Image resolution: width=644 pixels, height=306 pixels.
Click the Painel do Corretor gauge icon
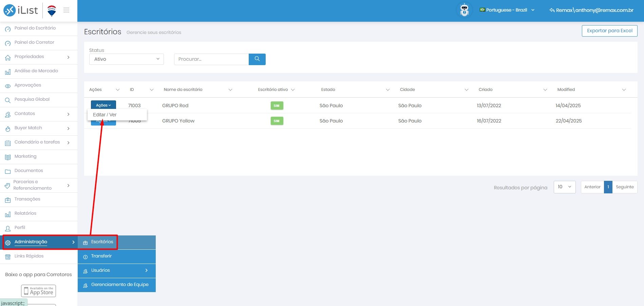[x=8, y=43]
